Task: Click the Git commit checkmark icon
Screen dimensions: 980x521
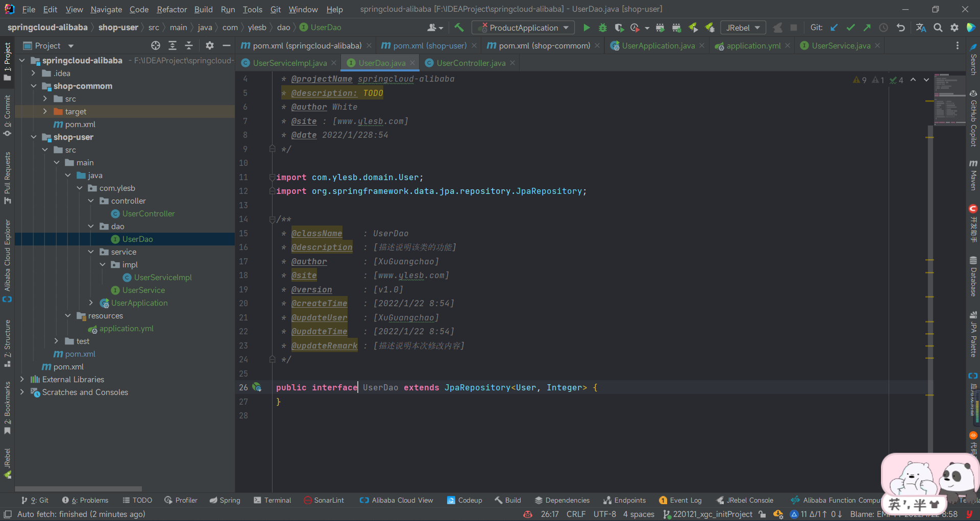Action: coord(850,28)
